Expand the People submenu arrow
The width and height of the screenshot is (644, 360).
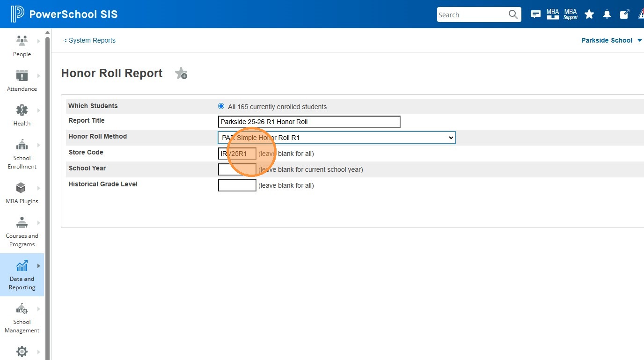[x=39, y=41]
